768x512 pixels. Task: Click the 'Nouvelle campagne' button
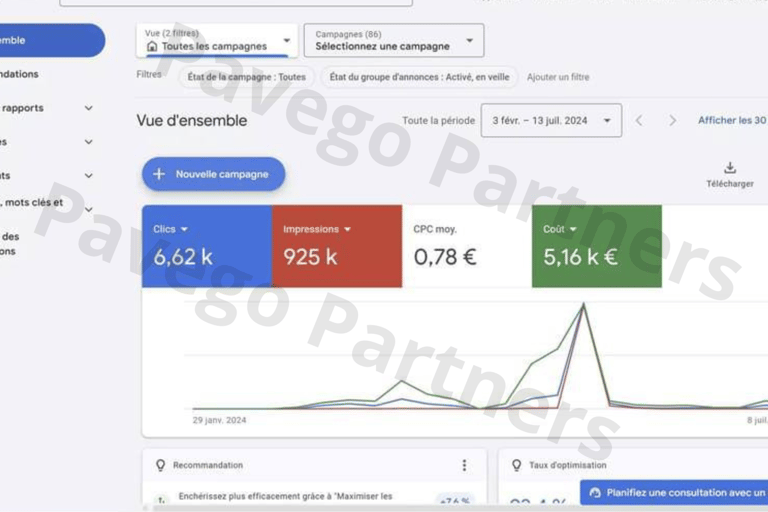[214, 174]
